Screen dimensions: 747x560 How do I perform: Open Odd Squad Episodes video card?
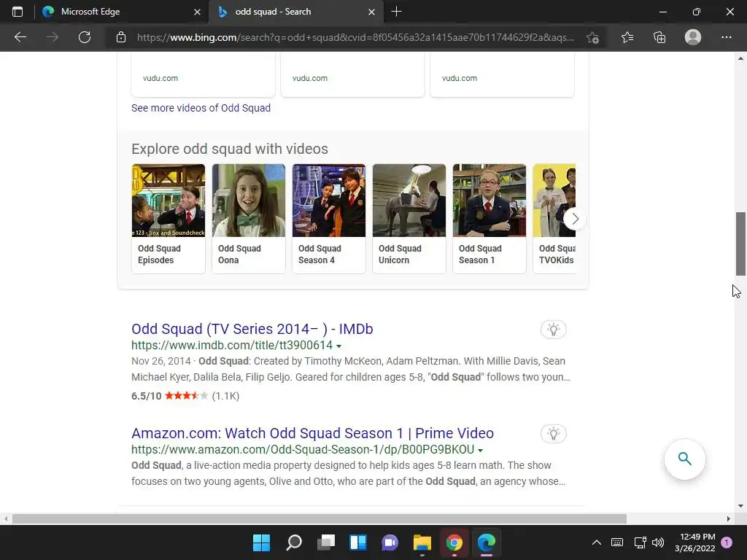pyautogui.click(x=169, y=219)
